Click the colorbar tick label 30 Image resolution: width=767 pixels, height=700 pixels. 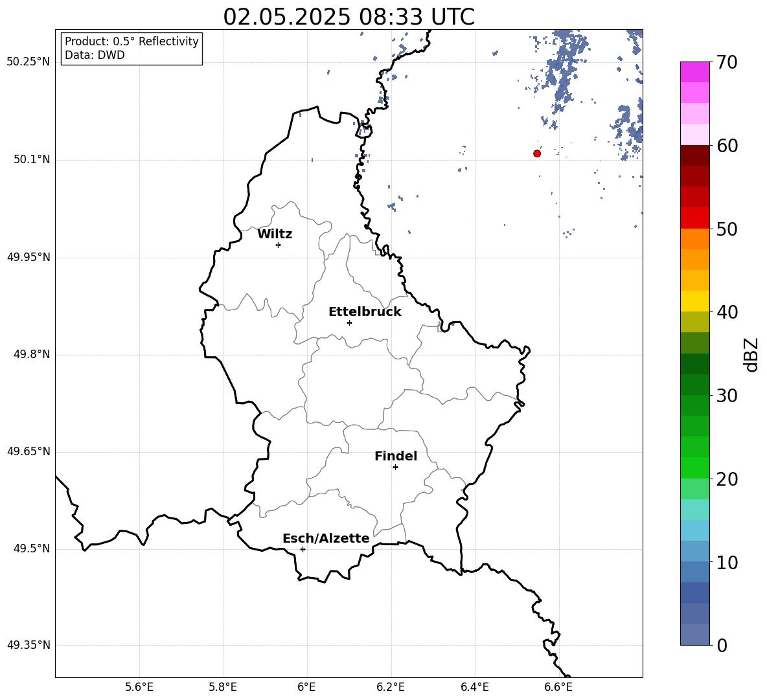click(x=726, y=396)
